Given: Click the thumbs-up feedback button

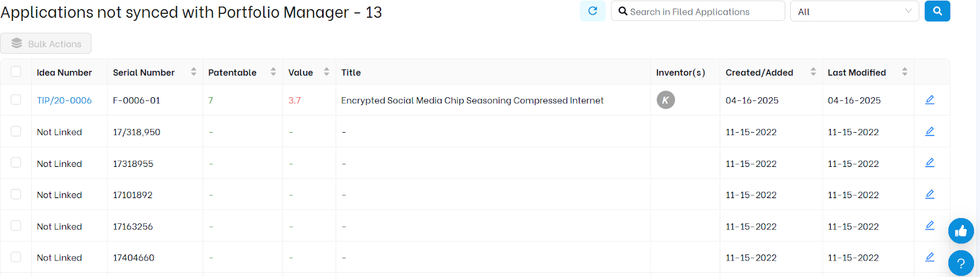Looking at the screenshot, I should (960, 231).
